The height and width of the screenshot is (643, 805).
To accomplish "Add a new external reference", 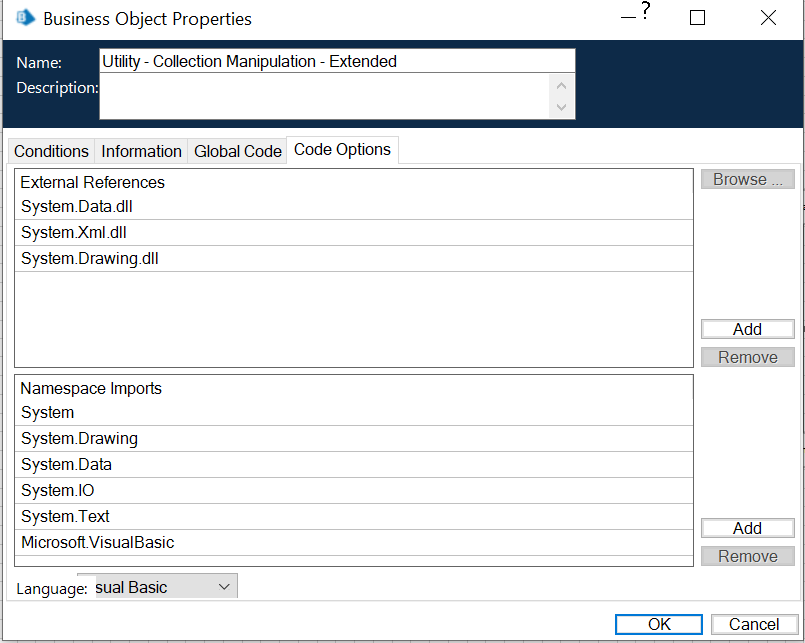I will pos(748,329).
